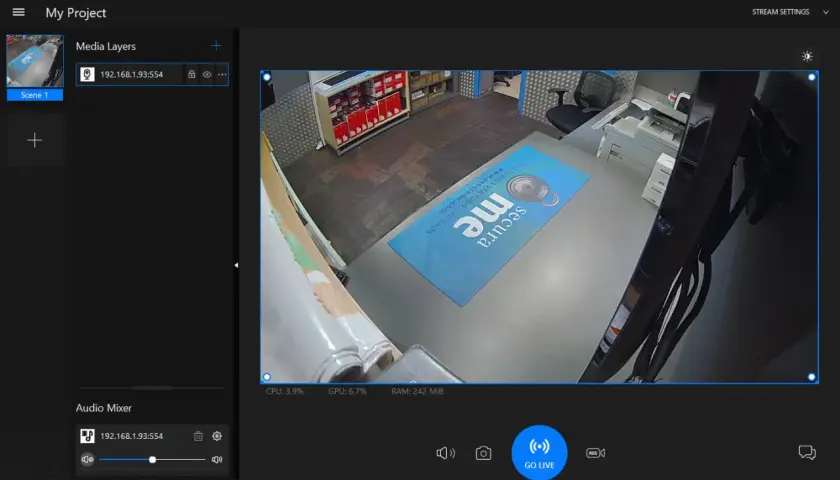Viewport: 840px width, 480px height.
Task: Open Stream Settings
Action: tap(781, 12)
